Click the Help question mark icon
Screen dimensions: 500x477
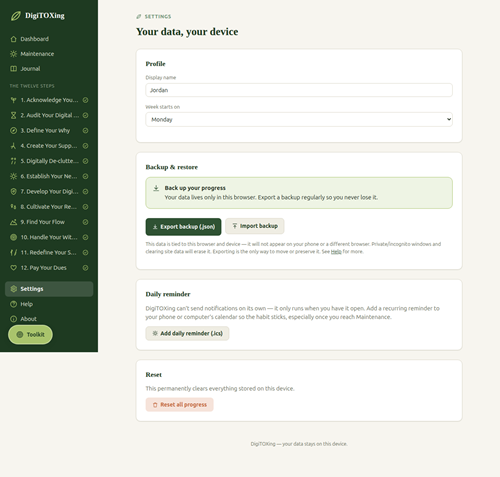[13, 304]
